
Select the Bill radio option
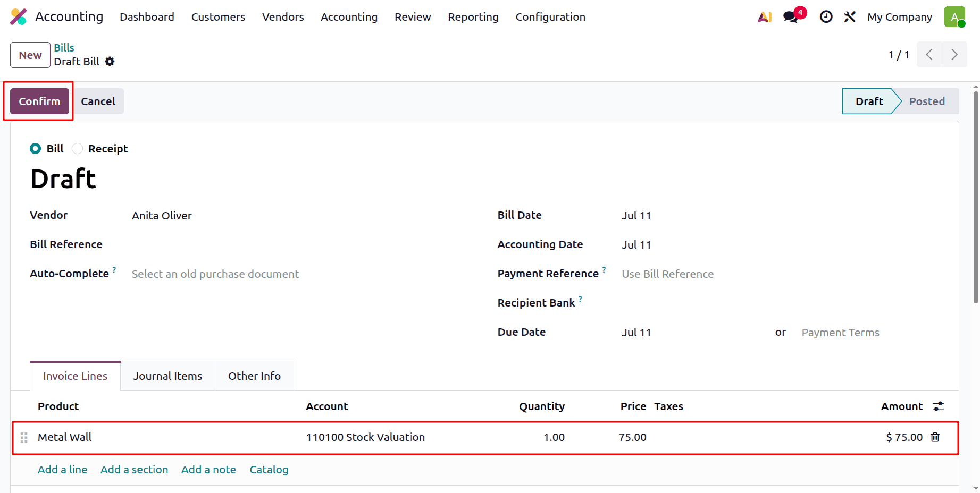click(x=35, y=149)
